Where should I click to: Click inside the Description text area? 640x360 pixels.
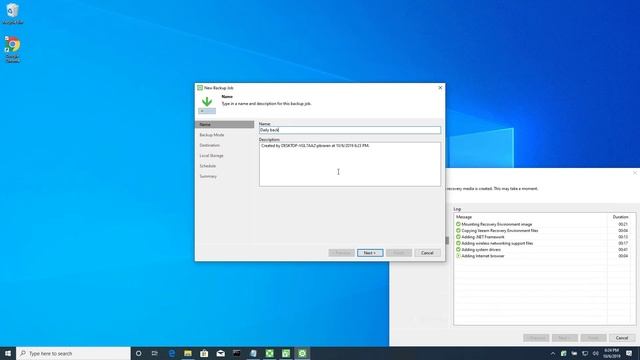[x=350, y=164]
